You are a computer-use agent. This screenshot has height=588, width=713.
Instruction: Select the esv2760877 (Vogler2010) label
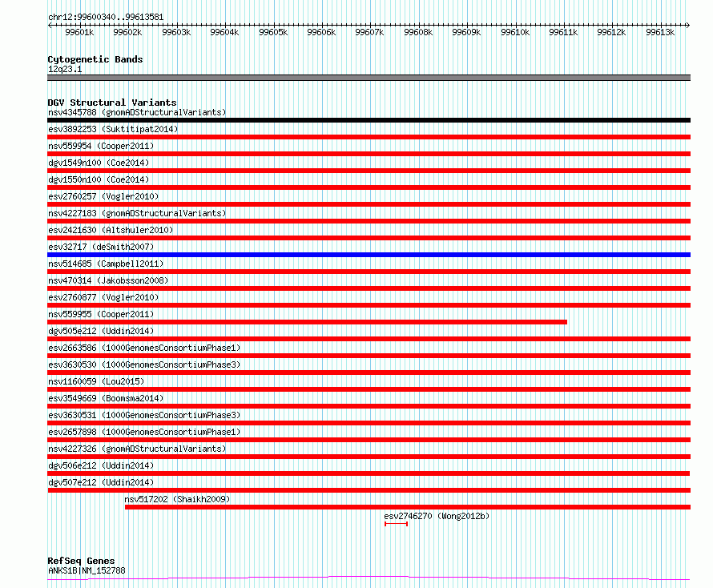pos(103,297)
